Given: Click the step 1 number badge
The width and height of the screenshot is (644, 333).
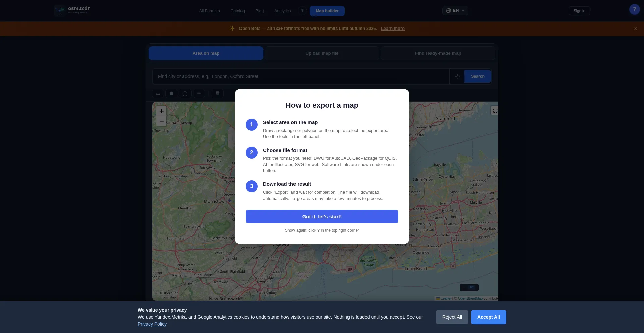Looking at the screenshot, I should 252,125.
